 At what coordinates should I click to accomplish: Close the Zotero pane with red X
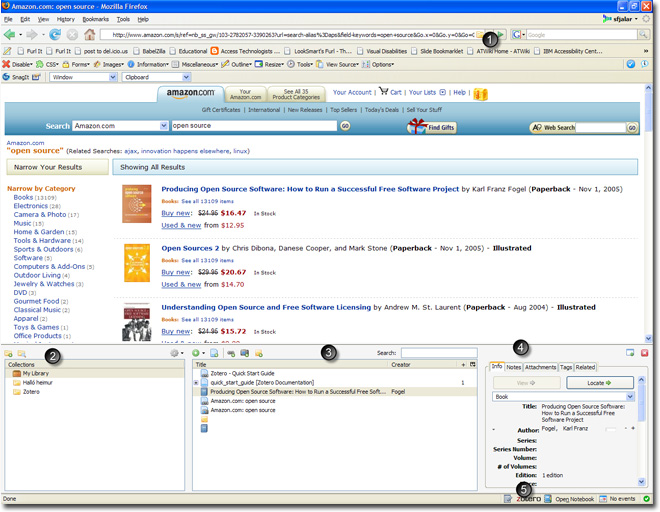coord(644,353)
